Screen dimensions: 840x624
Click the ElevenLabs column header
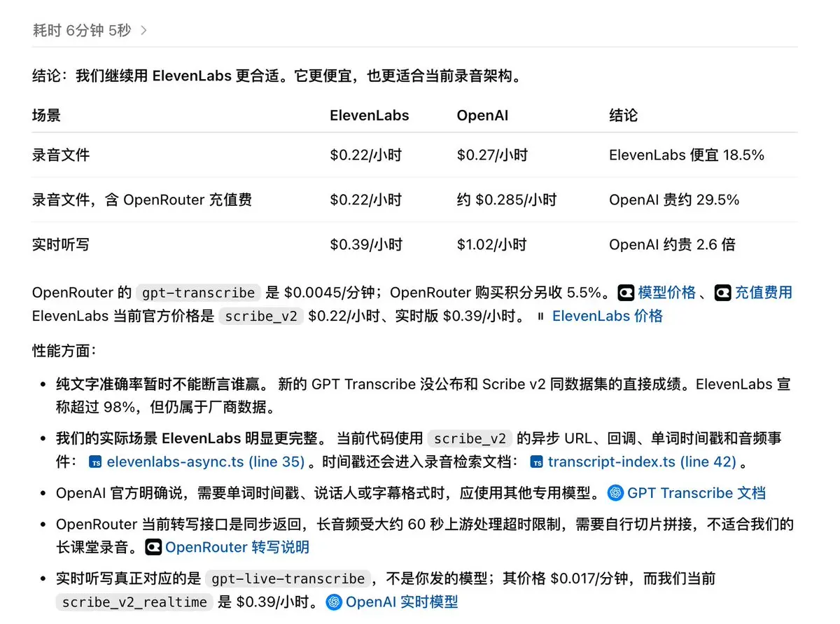click(370, 116)
